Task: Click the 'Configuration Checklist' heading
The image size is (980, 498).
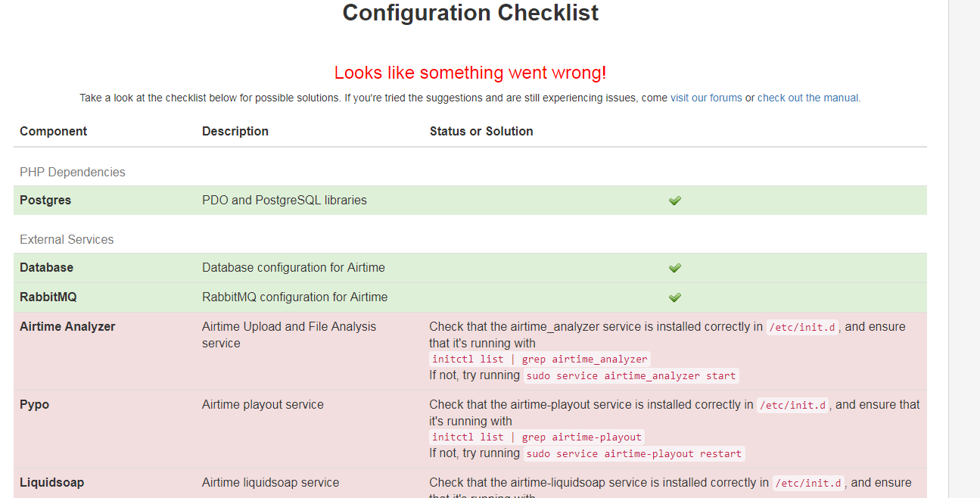Action: pyautogui.click(x=471, y=13)
